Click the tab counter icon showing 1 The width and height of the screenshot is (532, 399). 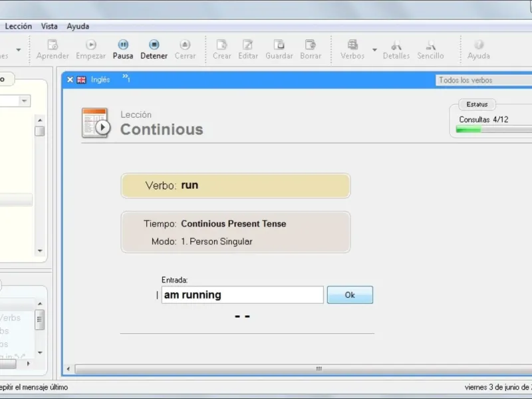[x=126, y=78]
